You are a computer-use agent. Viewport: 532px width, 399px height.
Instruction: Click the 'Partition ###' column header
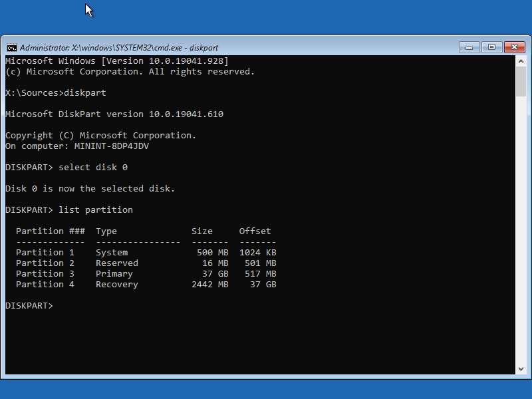point(51,231)
